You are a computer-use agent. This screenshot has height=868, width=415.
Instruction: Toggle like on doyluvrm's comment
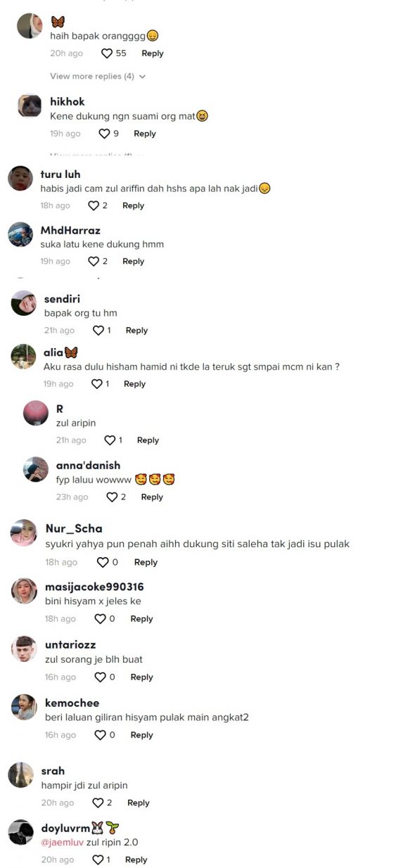coord(97,860)
